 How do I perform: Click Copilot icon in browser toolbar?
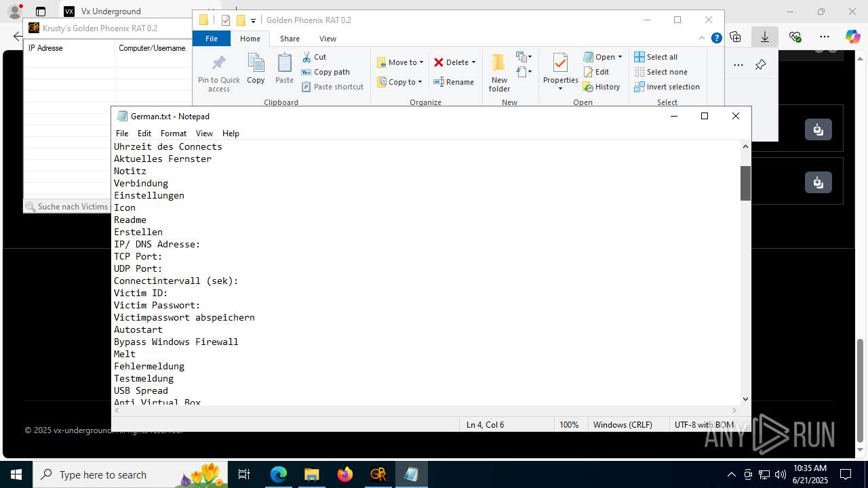coord(852,37)
